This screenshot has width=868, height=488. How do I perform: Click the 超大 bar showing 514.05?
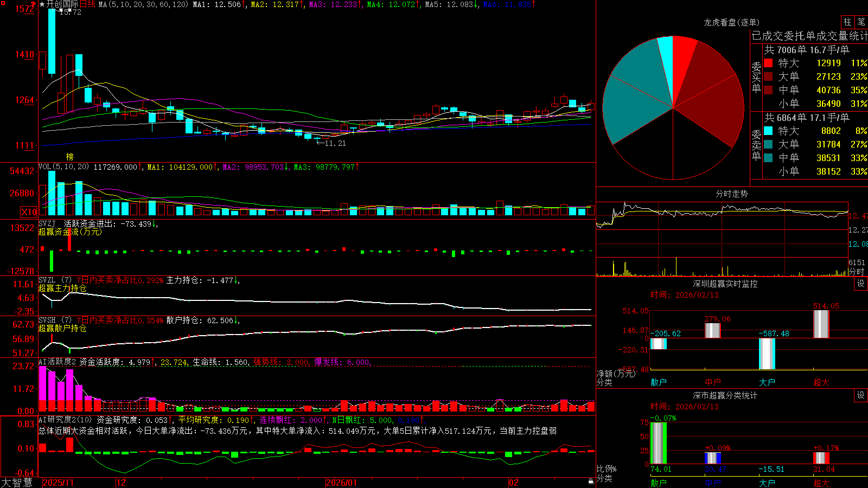point(821,324)
